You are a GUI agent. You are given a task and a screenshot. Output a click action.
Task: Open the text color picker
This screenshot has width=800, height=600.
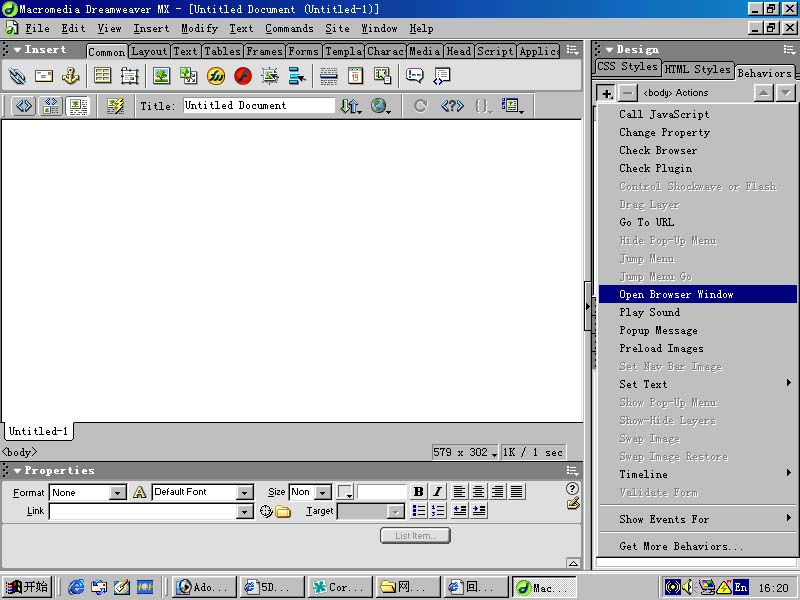[x=345, y=492]
